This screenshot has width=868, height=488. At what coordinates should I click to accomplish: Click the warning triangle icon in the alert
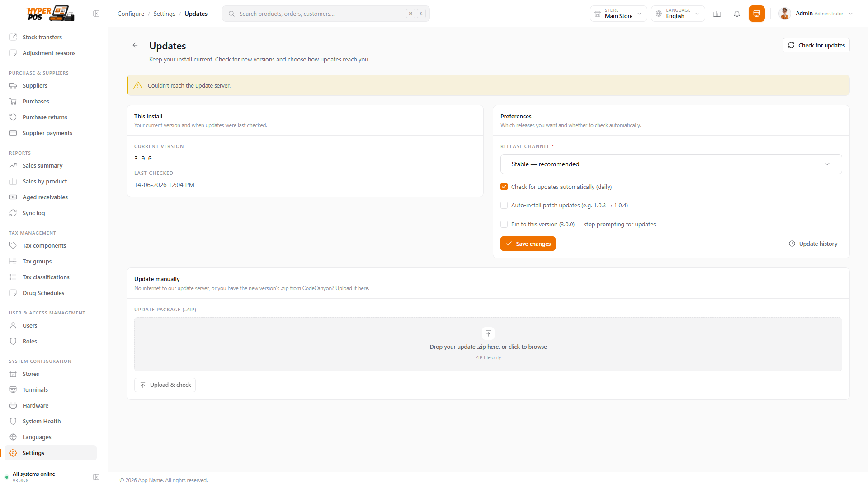point(138,85)
